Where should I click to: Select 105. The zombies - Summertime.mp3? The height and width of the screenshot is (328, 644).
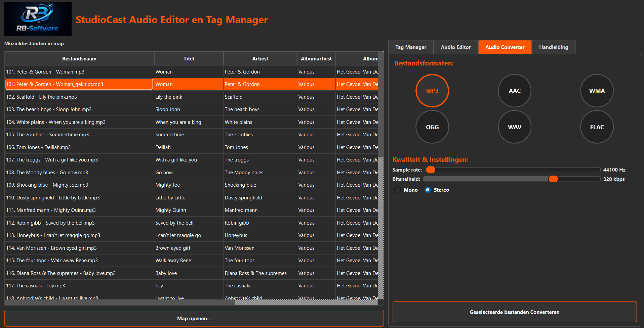79,135
